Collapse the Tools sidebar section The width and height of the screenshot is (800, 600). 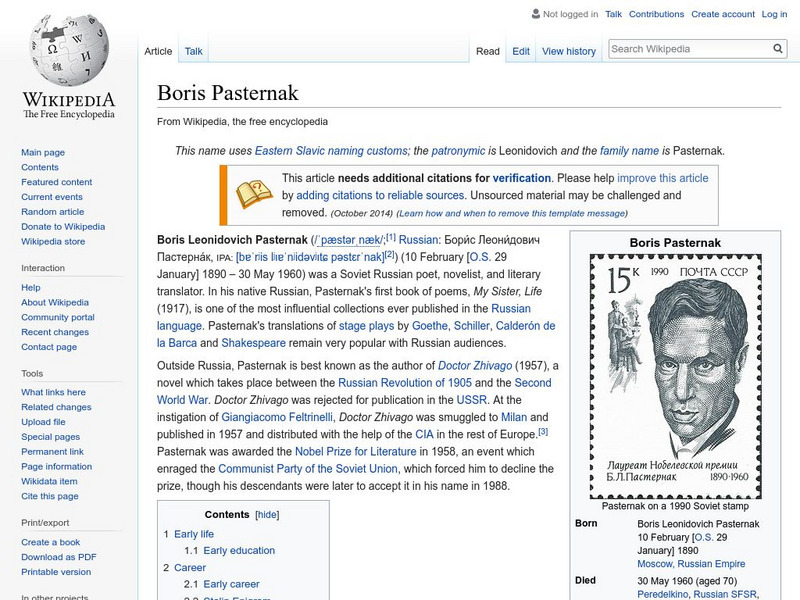coord(32,373)
